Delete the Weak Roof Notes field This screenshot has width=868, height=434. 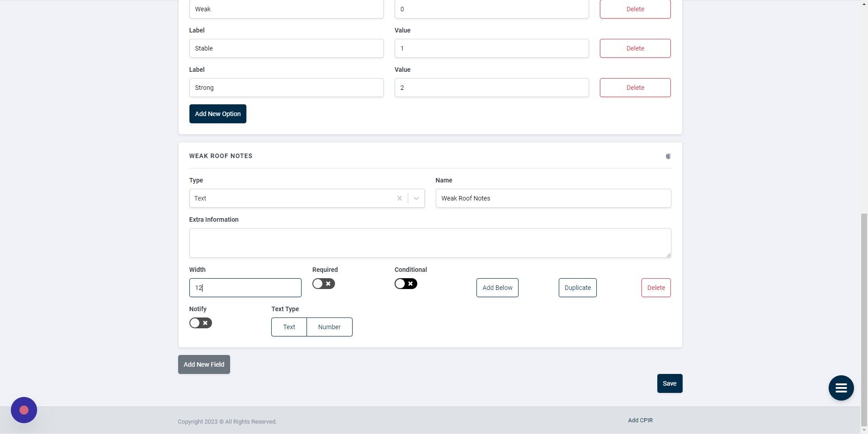pos(656,288)
